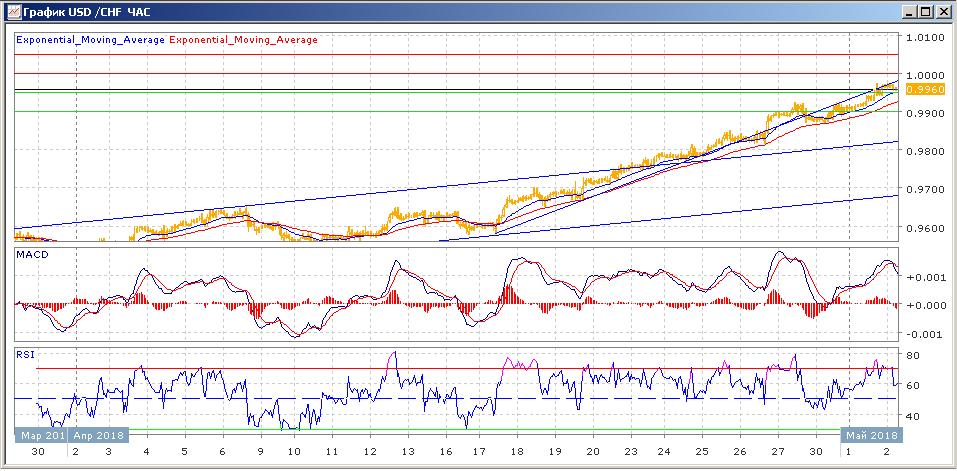Click the orange 0.9960 current price tag
Viewport: 957px width, 471px height.
pyautogui.click(x=925, y=90)
